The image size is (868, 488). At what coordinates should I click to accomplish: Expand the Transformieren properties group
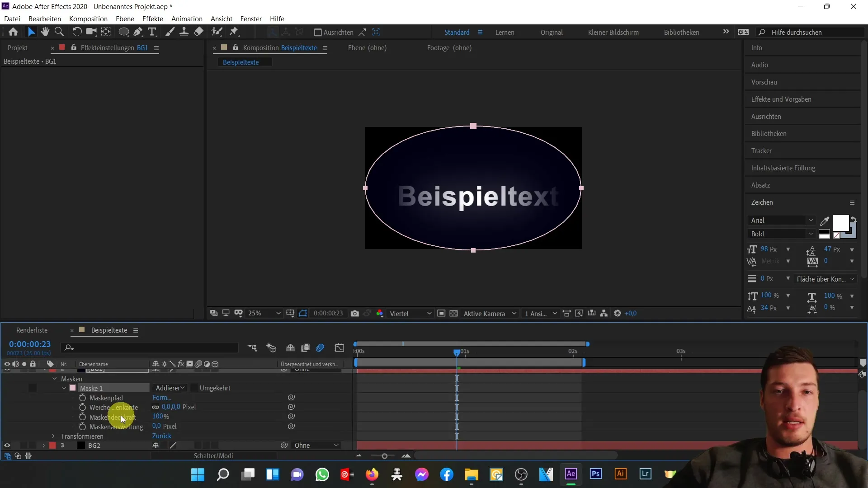[x=53, y=436]
